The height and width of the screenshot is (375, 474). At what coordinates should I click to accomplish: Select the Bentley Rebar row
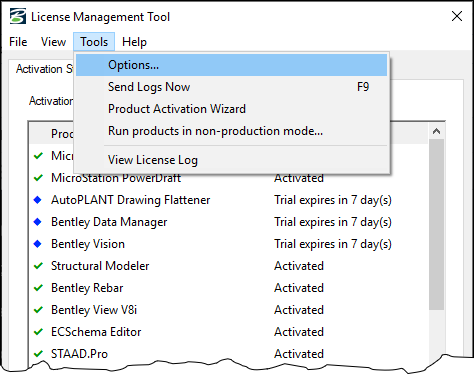(229, 288)
